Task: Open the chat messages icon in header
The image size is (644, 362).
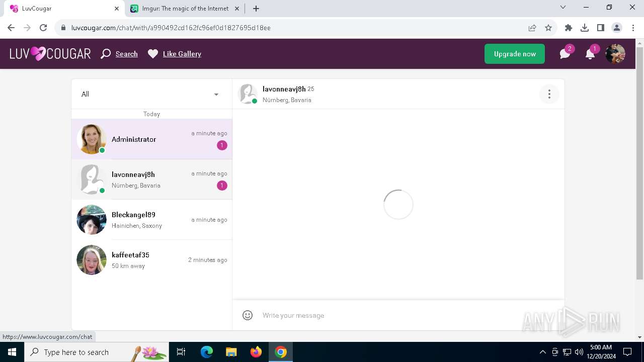Action: pyautogui.click(x=566, y=54)
